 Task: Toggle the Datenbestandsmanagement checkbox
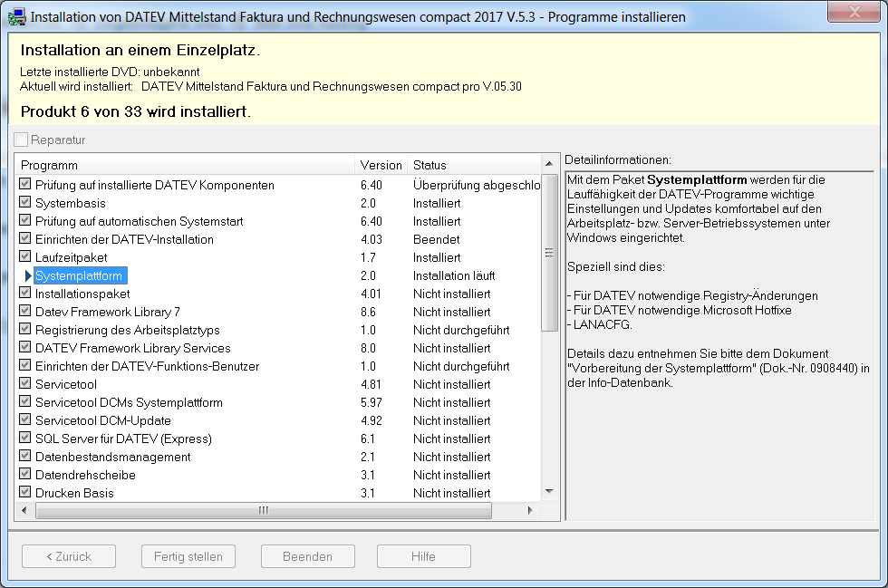tap(25, 456)
